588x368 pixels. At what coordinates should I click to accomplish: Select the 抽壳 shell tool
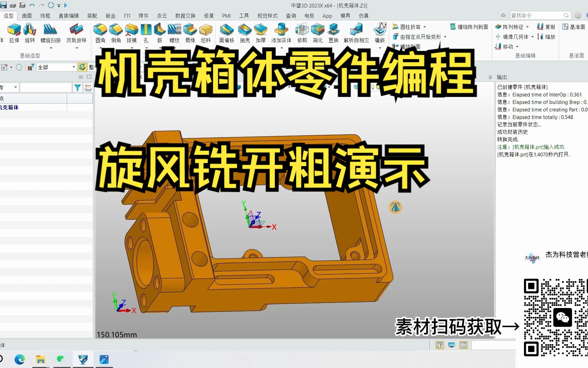click(x=245, y=33)
